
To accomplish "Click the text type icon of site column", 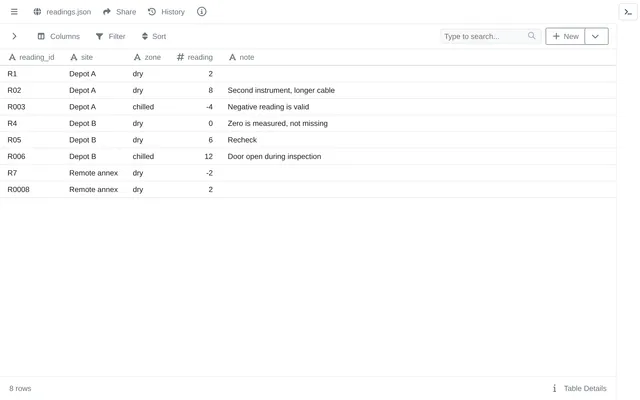I will (74, 58).
